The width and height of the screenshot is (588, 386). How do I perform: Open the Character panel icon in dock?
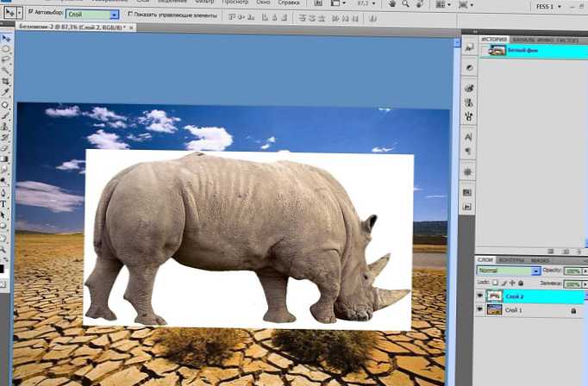pos(468,137)
